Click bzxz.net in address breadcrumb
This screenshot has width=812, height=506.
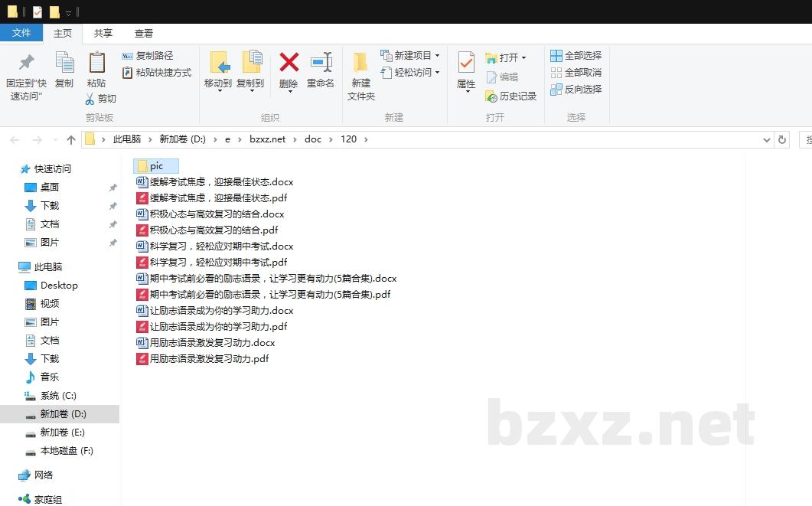pyautogui.click(x=267, y=139)
